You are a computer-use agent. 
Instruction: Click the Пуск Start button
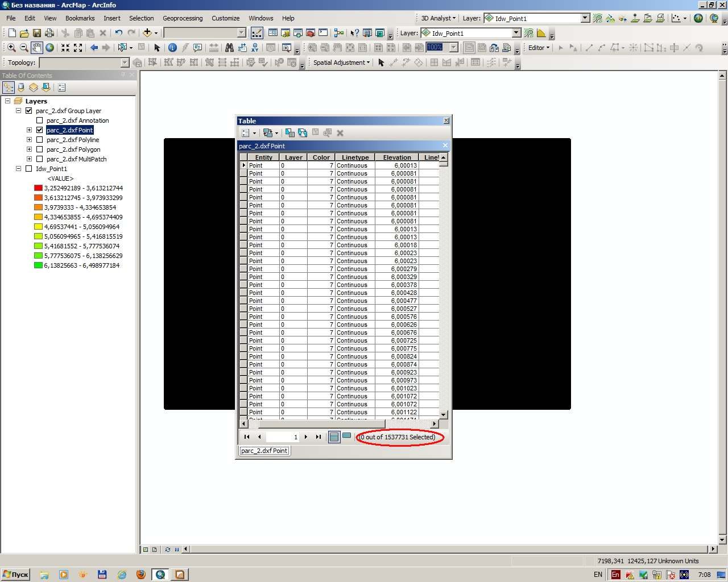15,575
